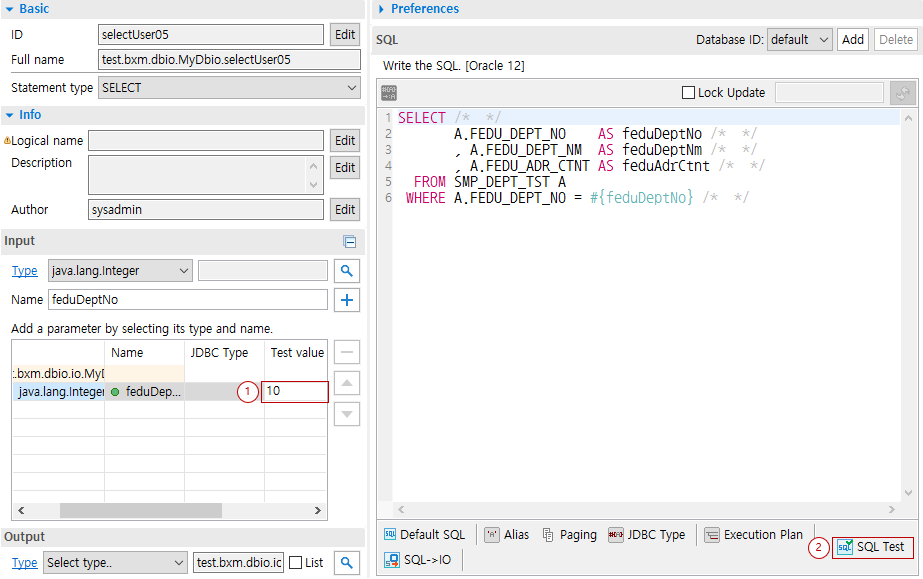
Task: Enable the Lock Update checkbox
Action: 688,92
